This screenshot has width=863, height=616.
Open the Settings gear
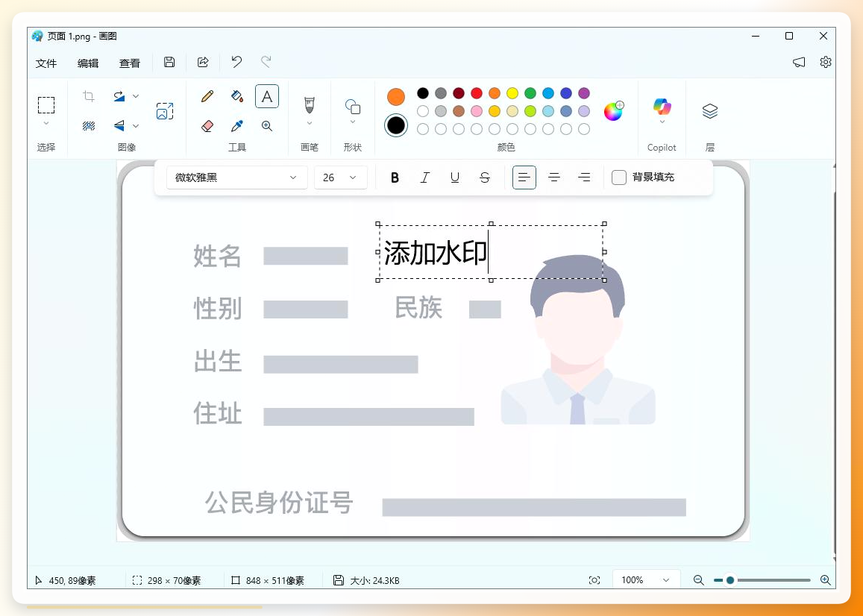point(826,62)
